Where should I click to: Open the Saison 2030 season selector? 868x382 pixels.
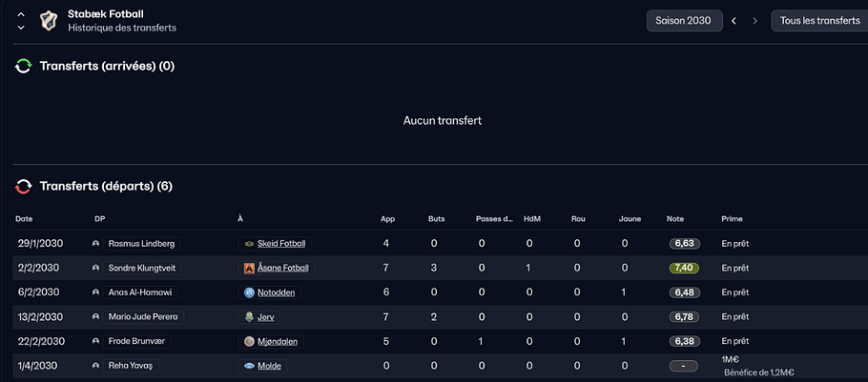coord(684,21)
